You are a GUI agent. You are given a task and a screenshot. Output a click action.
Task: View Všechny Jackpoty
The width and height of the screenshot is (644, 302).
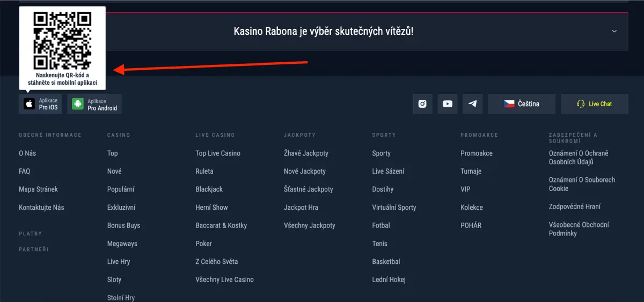point(310,226)
